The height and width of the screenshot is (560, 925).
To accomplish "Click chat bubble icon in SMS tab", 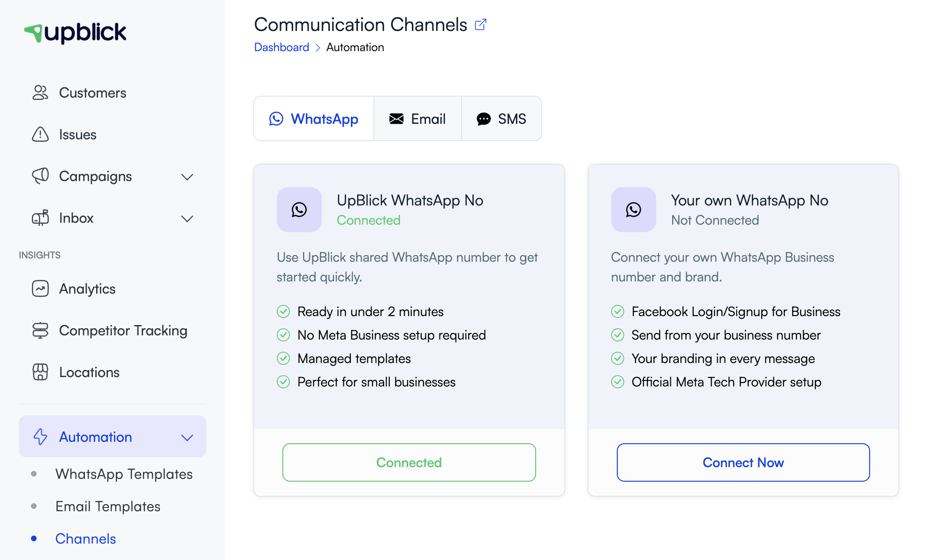I will click(x=484, y=119).
